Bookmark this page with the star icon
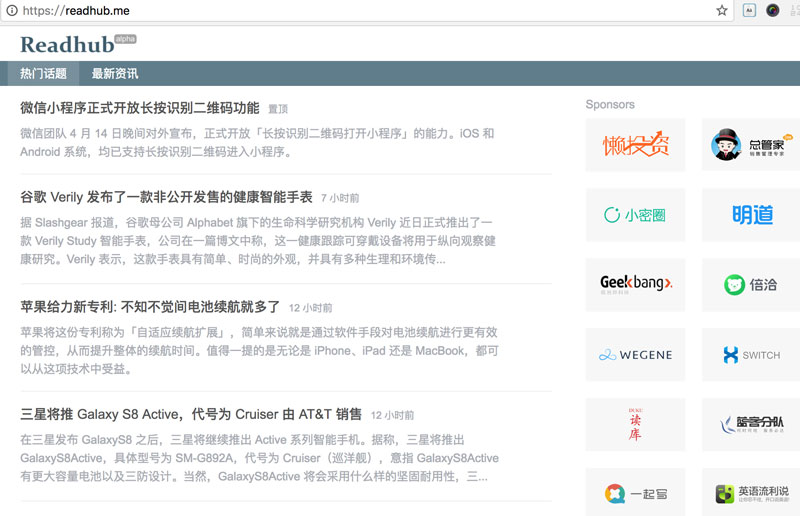 click(x=721, y=10)
